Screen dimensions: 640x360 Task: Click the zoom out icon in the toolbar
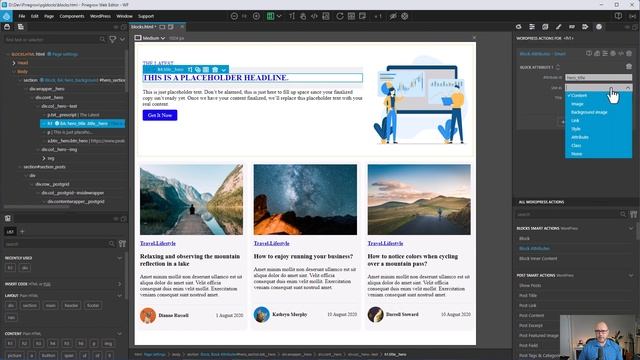(234, 16)
